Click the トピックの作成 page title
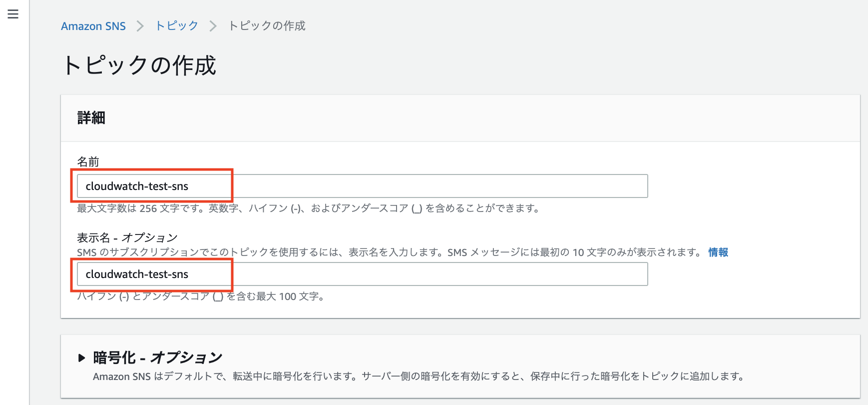868x405 pixels. pyautogui.click(x=141, y=65)
